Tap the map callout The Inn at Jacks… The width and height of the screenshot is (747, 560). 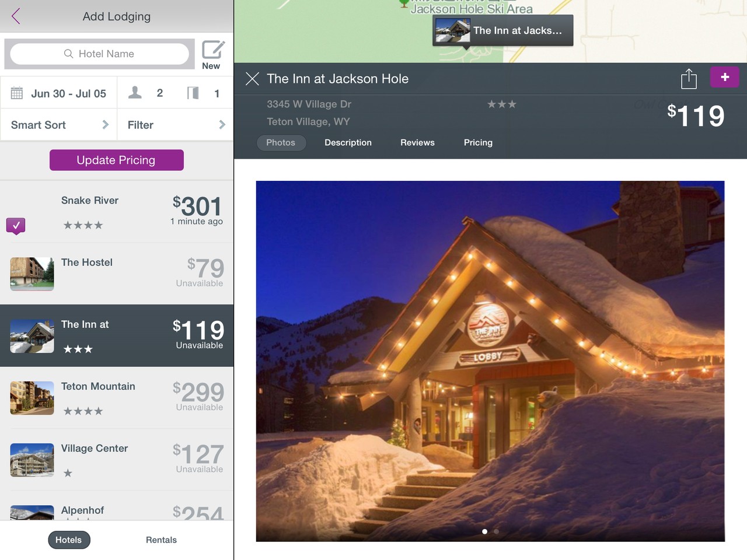(503, 30)
